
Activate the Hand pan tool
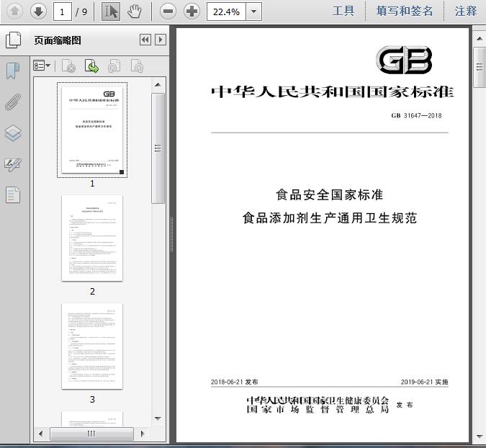coord(134,11)
